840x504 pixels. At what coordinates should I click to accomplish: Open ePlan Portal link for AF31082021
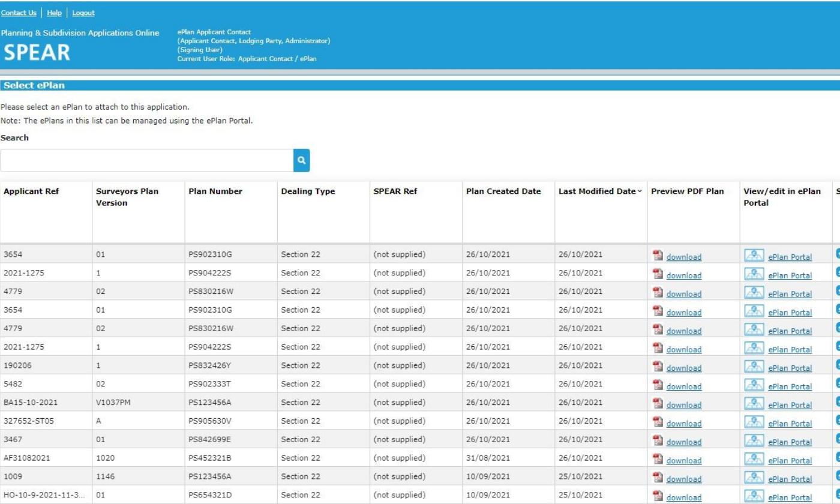coord(790,461)
